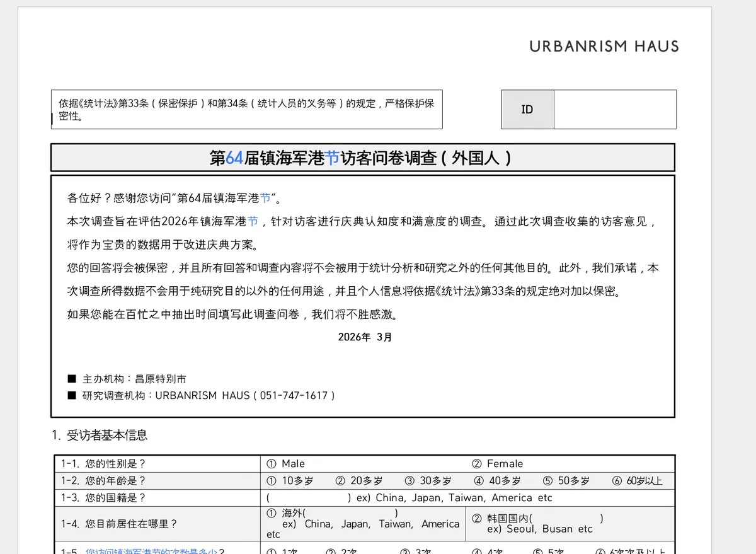Click the gray ID label cell
Viewport: 756px width, 554px height.
[x=527, y=110]
